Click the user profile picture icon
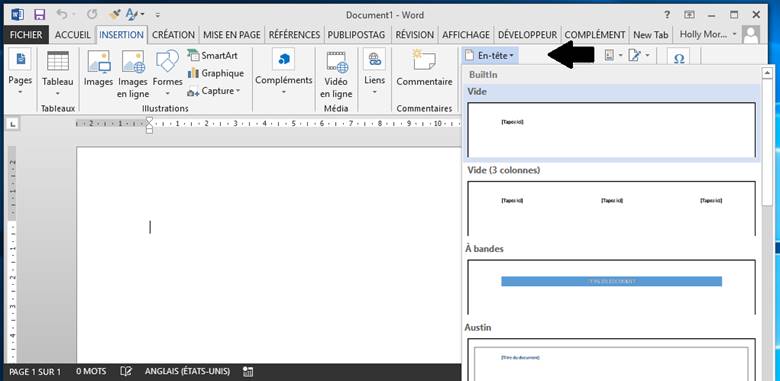The image size is (780, 381). (x=751, y=35)
